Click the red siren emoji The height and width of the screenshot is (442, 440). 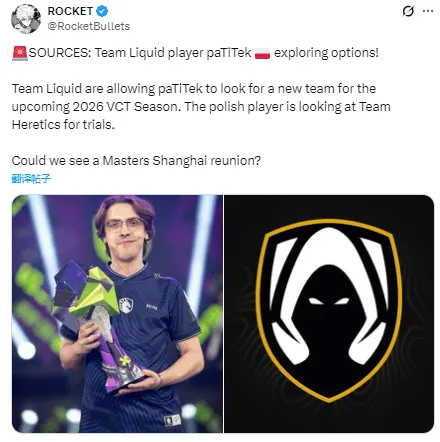[20, 53]
